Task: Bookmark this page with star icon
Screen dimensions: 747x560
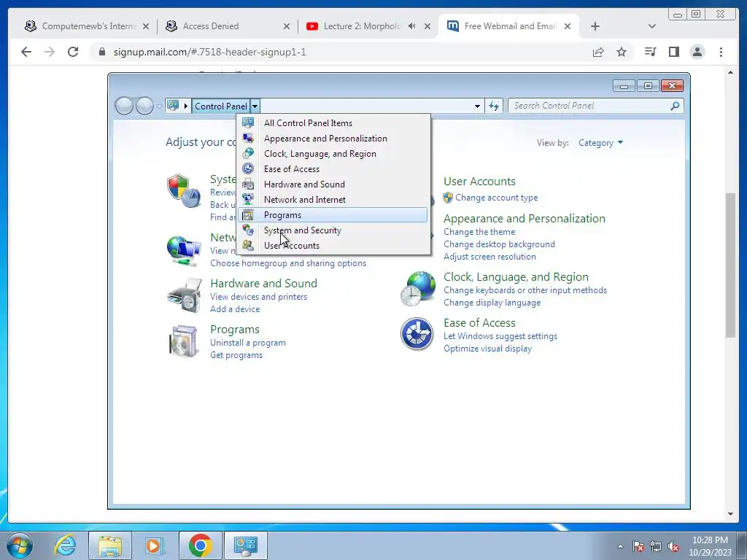Action: 622,52
